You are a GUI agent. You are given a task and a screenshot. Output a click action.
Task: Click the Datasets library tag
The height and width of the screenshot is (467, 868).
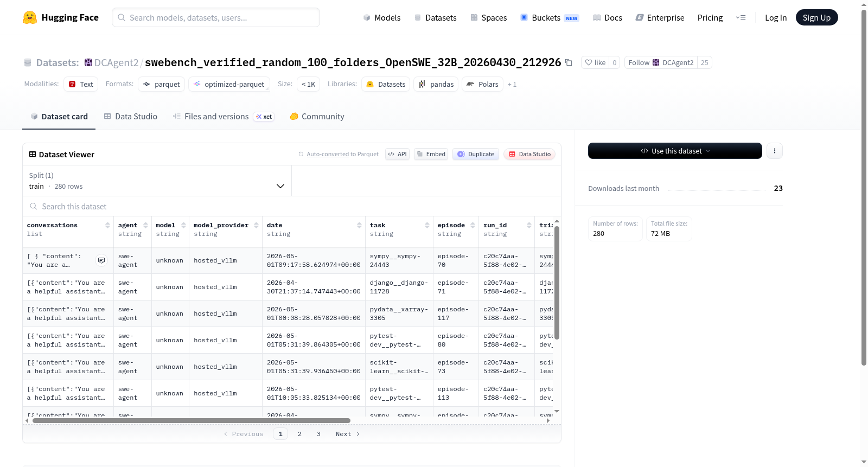point(386,84)
